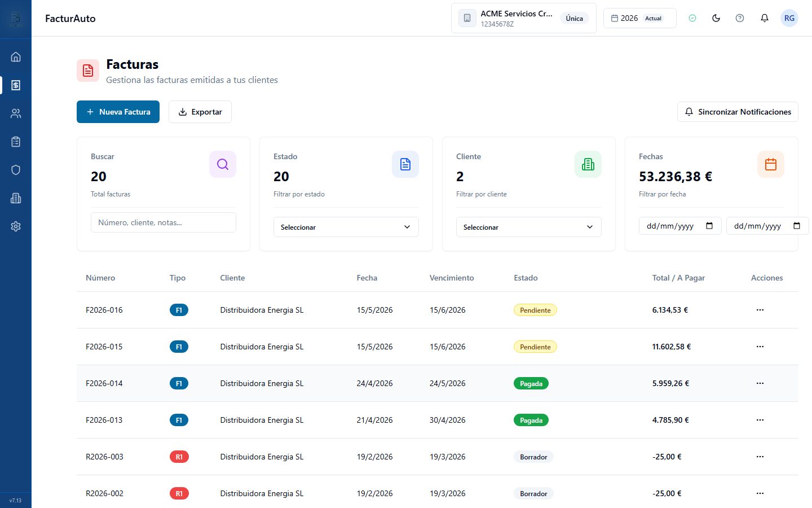Open the home icon in sidebar
Image resolution: width=812 pixels, height=508 pixels.
tap(16, 57)
